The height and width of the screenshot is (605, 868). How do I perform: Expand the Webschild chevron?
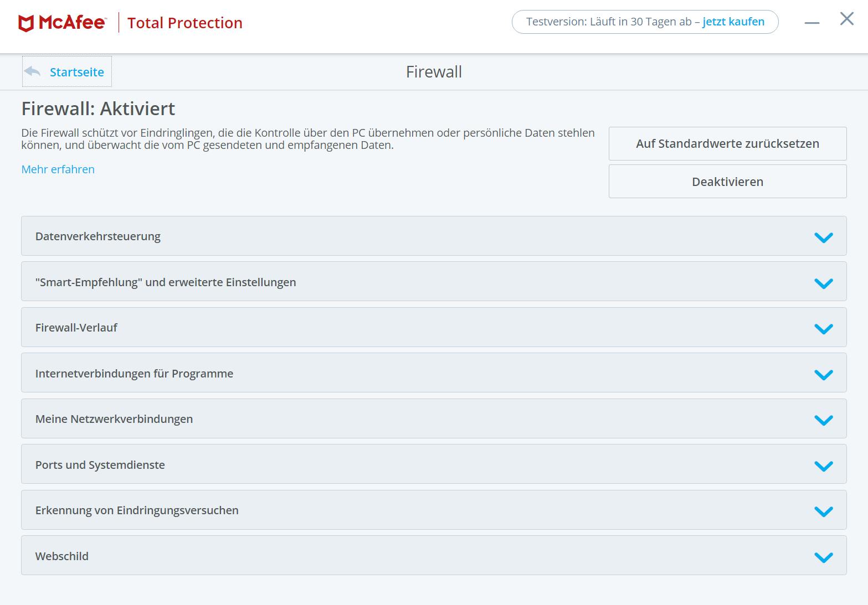click(x=824, y=557)
